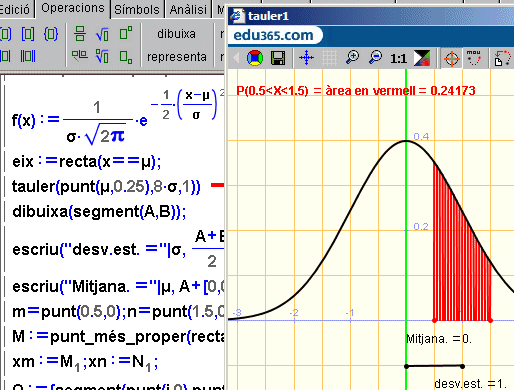Select the blue move-arrows pan tool

(x=306, y=58)
